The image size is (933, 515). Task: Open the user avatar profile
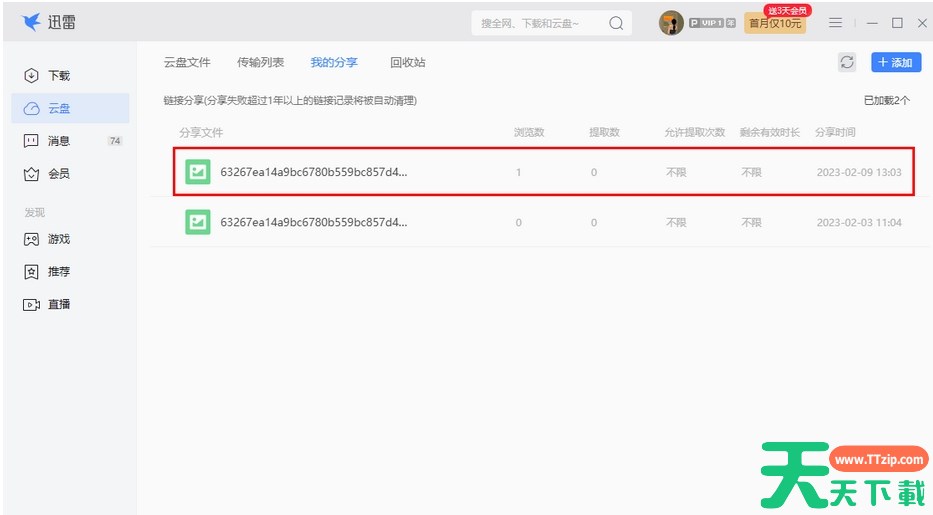pos(671,23)
